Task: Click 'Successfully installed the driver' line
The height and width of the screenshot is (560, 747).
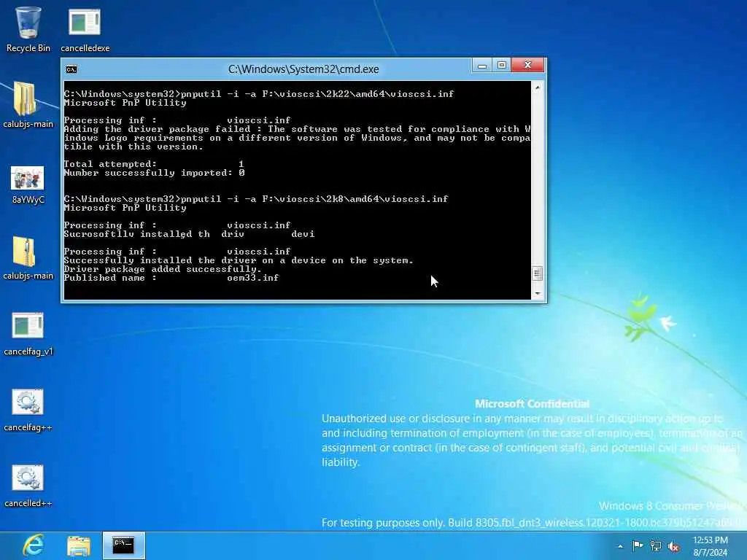Action: point(239,260)
